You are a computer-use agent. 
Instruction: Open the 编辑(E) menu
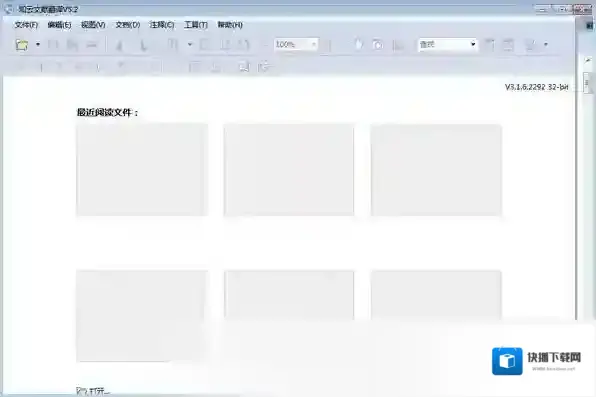(59, 25)
